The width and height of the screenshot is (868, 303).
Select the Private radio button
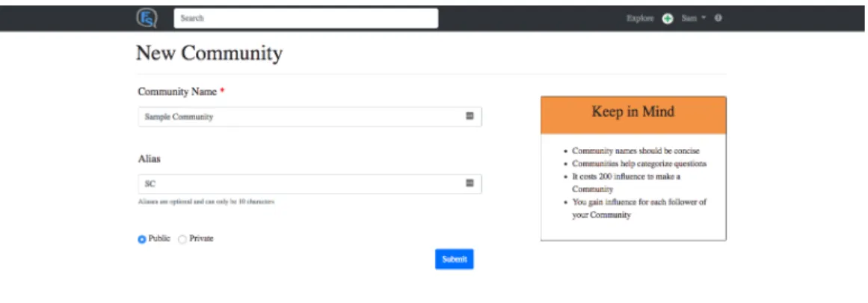[182, 239]
